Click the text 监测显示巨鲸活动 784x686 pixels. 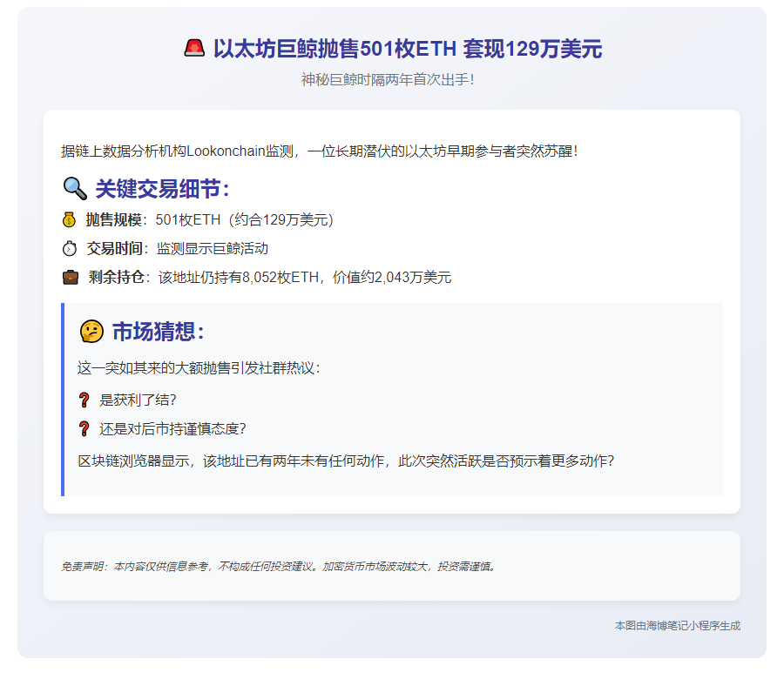click(213, 248)
